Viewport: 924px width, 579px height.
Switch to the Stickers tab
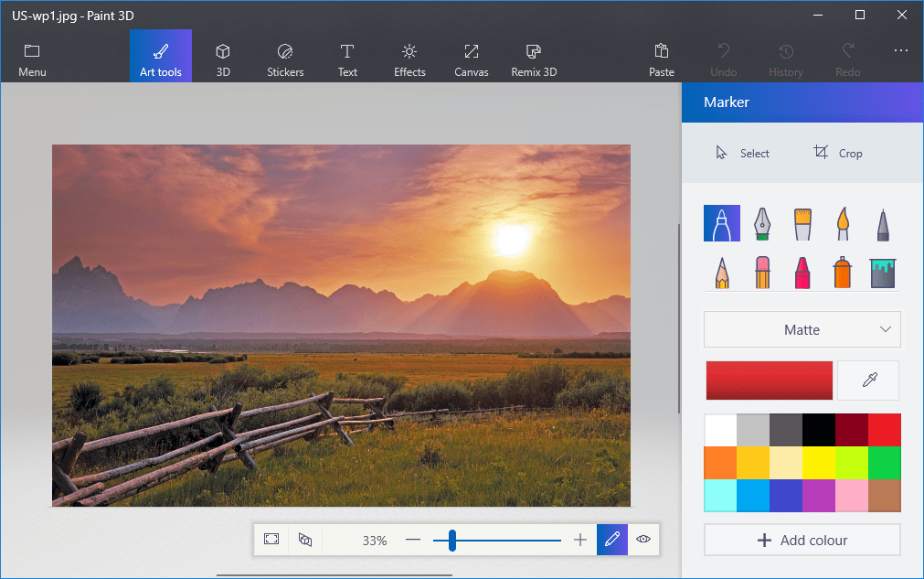tap(285, 59)
